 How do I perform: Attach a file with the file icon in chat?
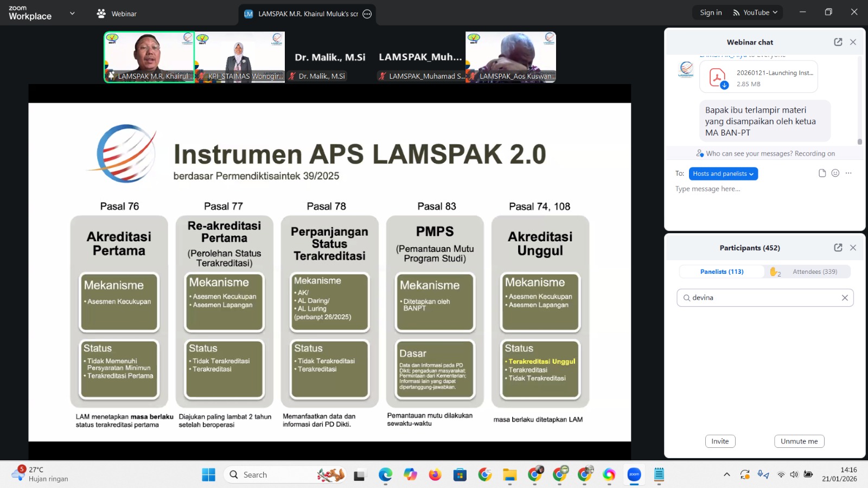coord(822,173)
